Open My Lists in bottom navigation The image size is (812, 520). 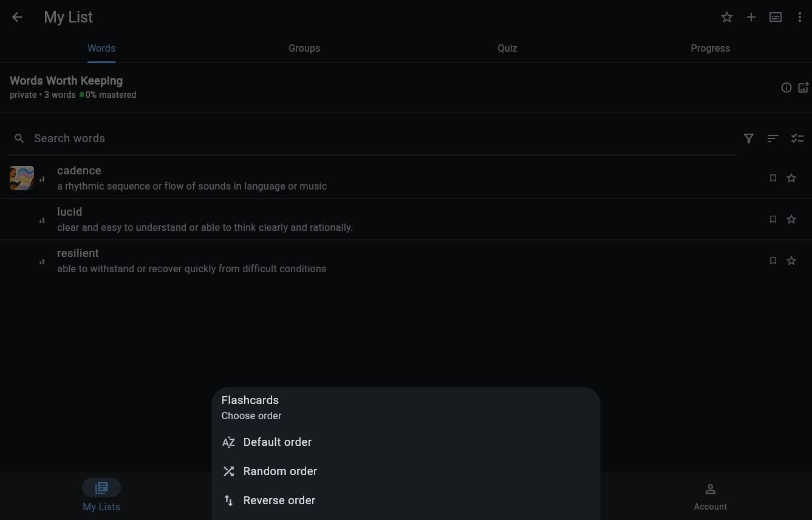point(101,496)
